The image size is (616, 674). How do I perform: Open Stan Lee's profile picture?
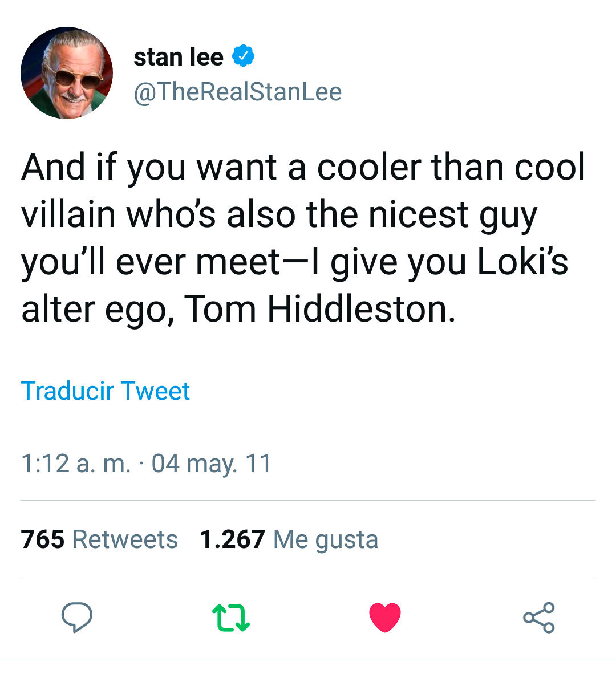click(x=67, y=73)
